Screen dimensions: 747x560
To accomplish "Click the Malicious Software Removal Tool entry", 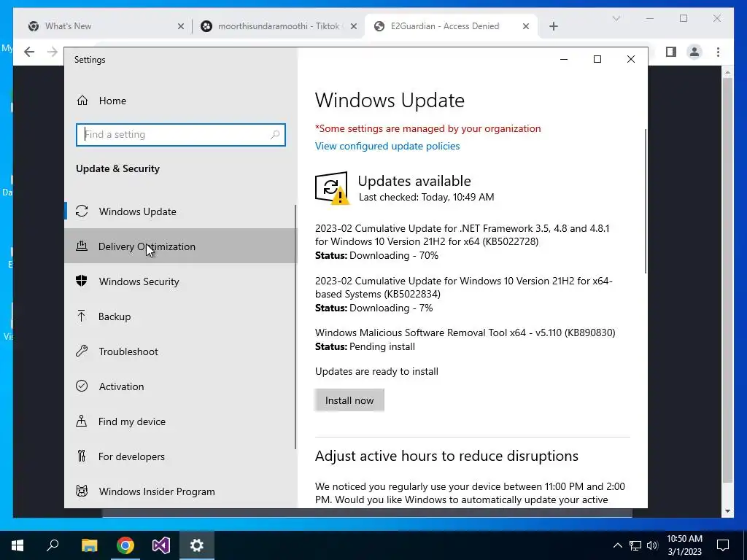I will click(465, 332).
